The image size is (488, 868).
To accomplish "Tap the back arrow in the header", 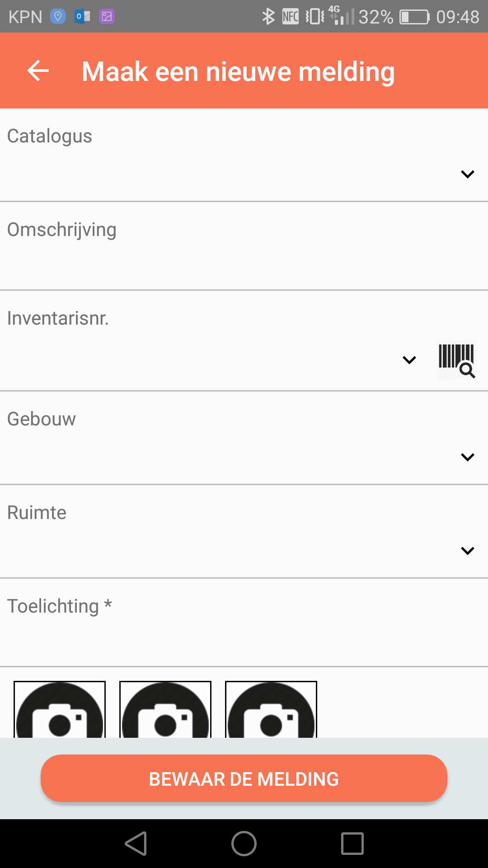I will pos(38,71).
